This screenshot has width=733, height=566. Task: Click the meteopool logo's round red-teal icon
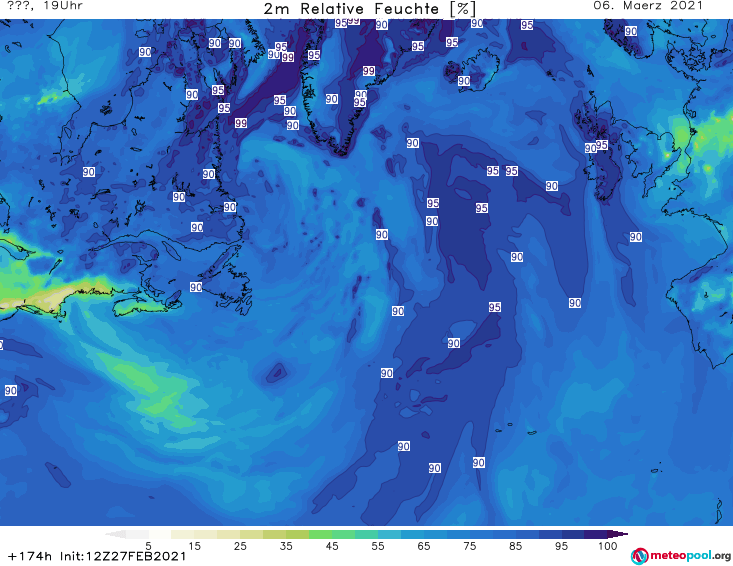pyautogui.click(x=639, y=556)
